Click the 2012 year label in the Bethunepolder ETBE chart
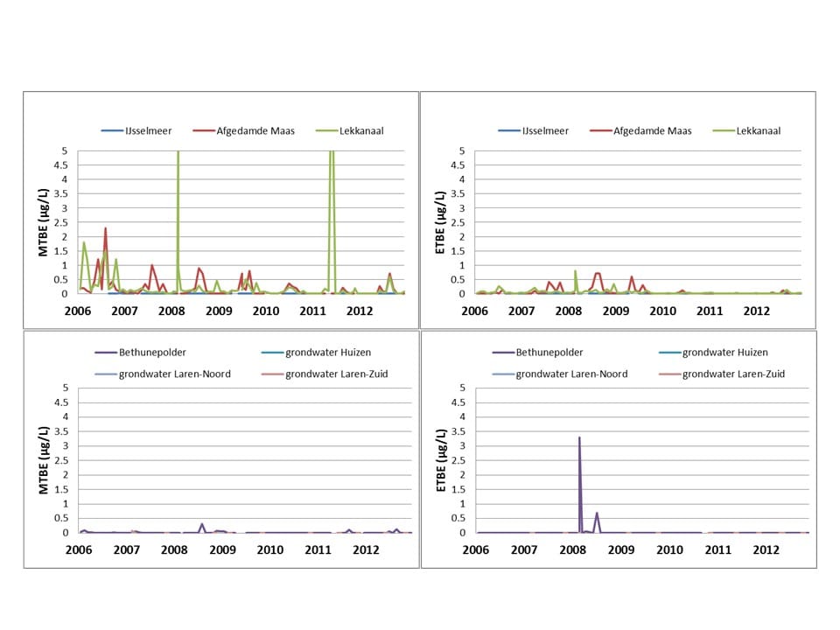Image resolution: width=840 pixels, height=630 pixels. click(x=766, y=550)
